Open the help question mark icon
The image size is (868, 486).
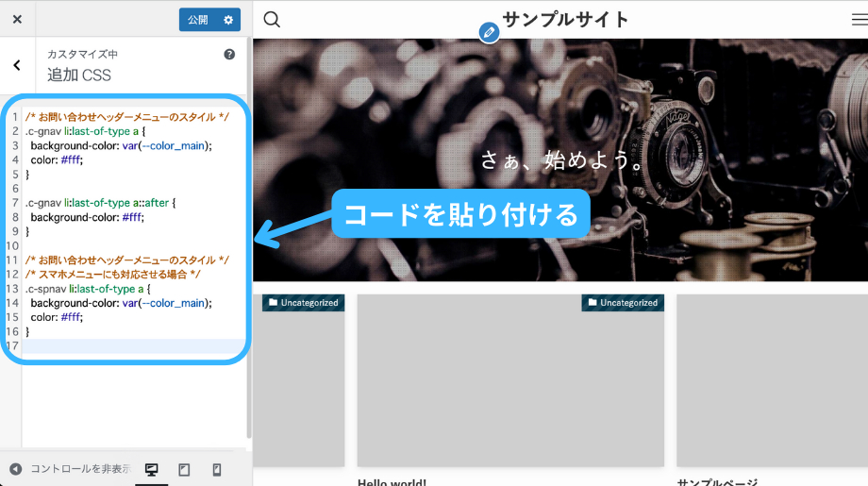229,55
